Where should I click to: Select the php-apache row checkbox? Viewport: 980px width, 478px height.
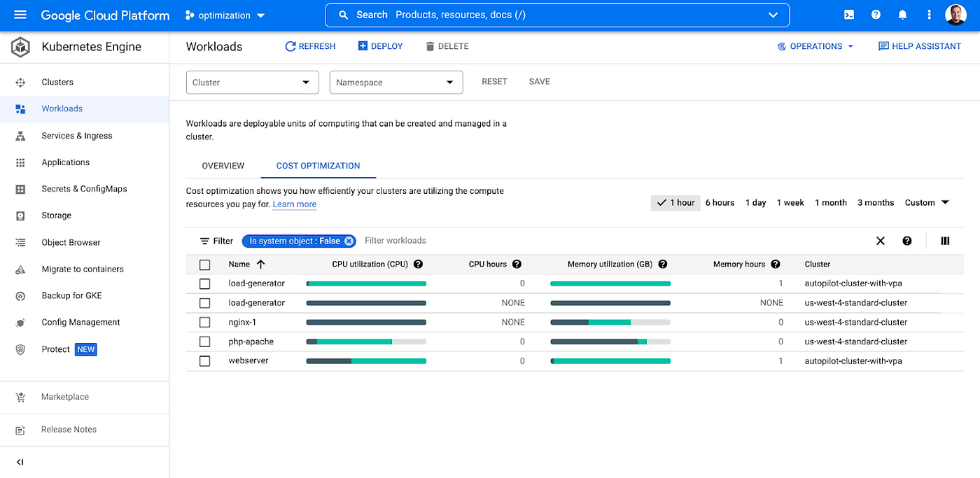pos(204,342)
